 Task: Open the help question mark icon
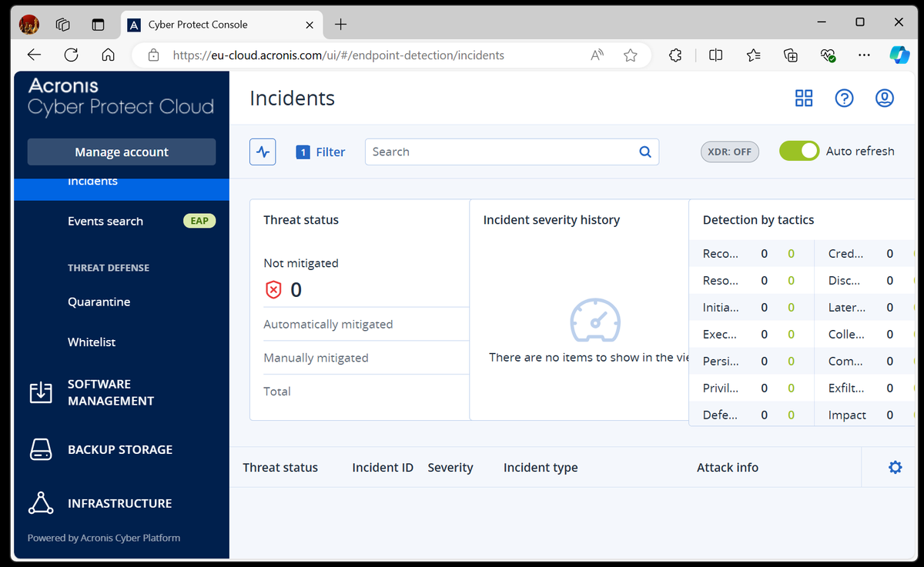pos(844,98)
